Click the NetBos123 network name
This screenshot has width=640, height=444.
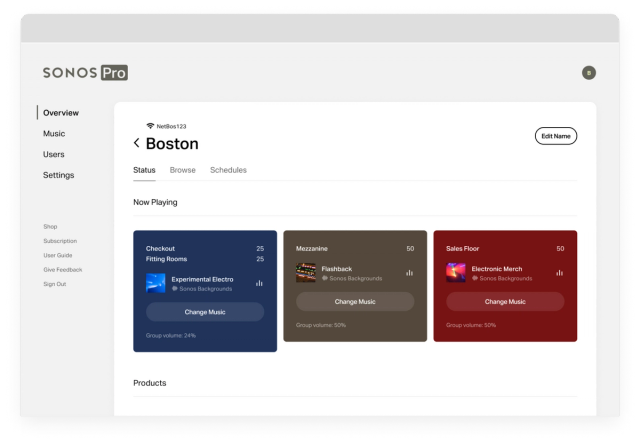click(x=171, y=126)
